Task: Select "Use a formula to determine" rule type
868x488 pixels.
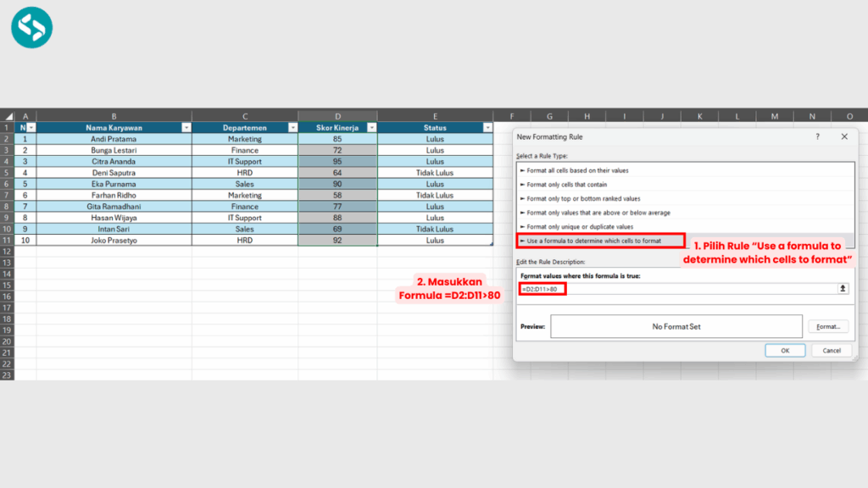Action: pyautogui.click(x=593, y=241)
